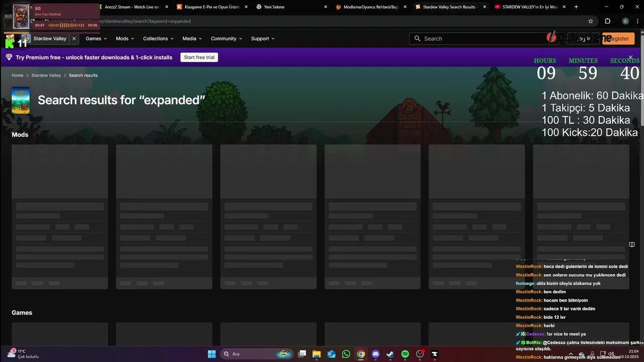644x362 pixels.
Task: Switch to Chrome in the taskbar
Action: 361,354
